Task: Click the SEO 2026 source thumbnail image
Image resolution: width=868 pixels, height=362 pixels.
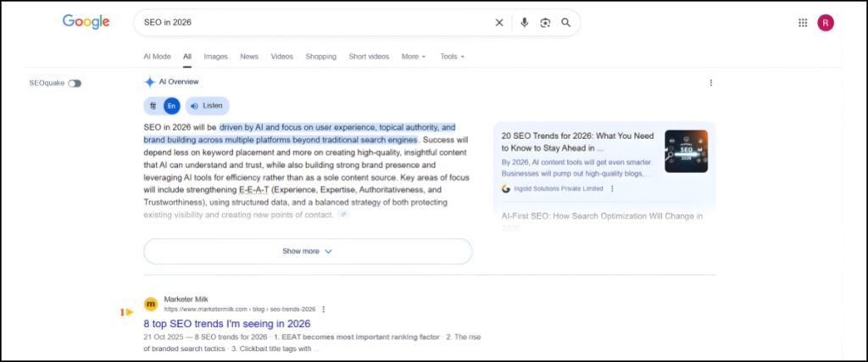Action: tap(686, 151)
